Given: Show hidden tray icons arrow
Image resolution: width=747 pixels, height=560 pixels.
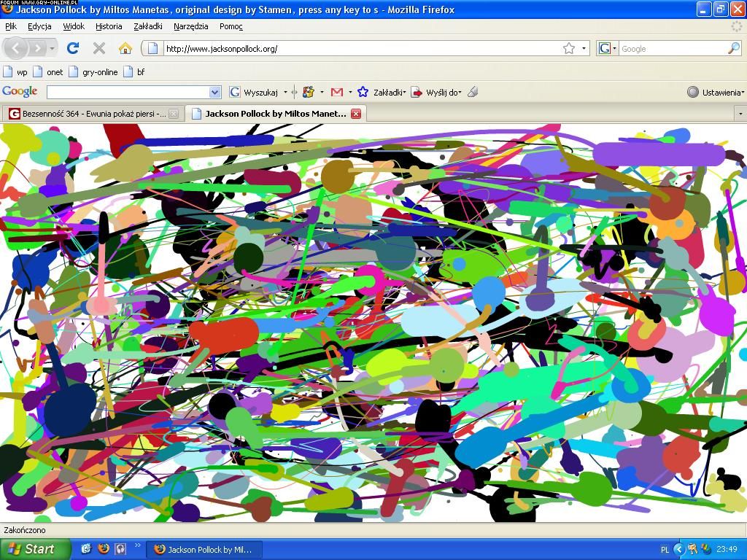Looking at the screenshot, I should click(x=679, y=550).
